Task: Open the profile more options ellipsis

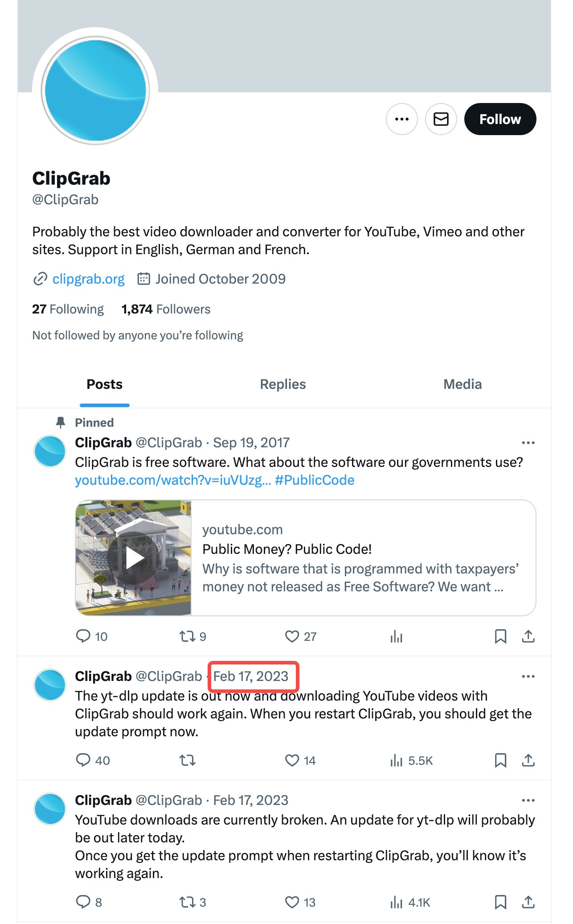Action: click(x=401, y=119)
